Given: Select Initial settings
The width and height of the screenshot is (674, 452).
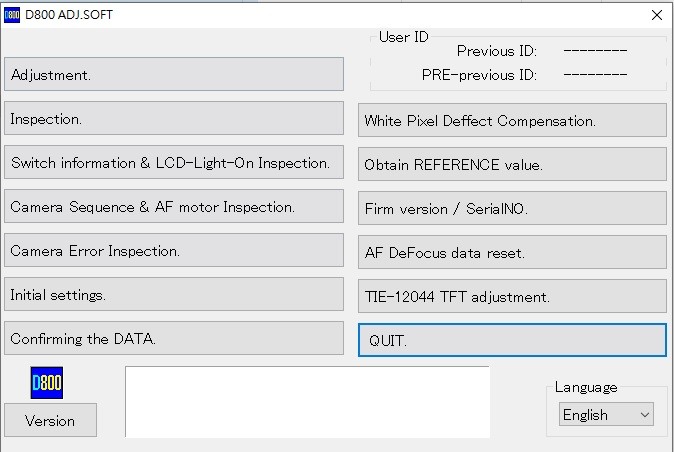Looking at the screenshot, I should click(174, 294).
